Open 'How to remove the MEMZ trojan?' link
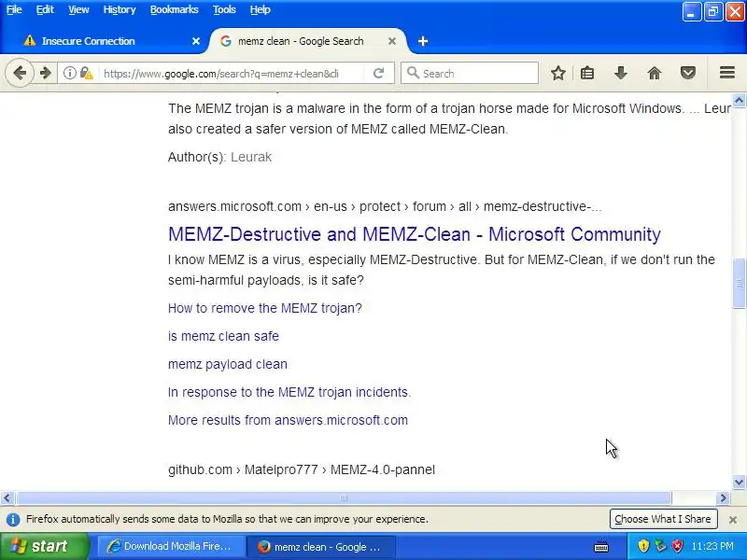747x560 pixels. click(265, 308)
